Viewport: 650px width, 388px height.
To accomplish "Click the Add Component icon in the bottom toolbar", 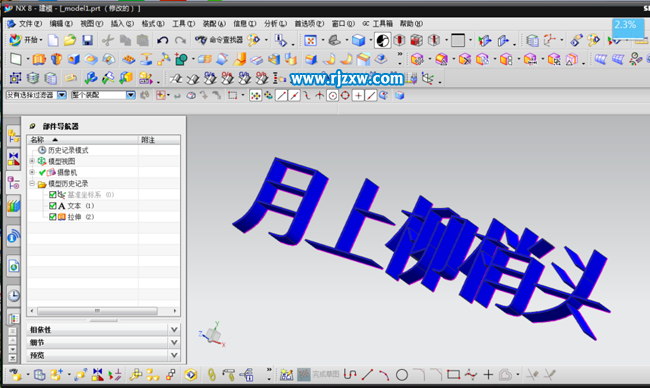I will tap(56, 375).
